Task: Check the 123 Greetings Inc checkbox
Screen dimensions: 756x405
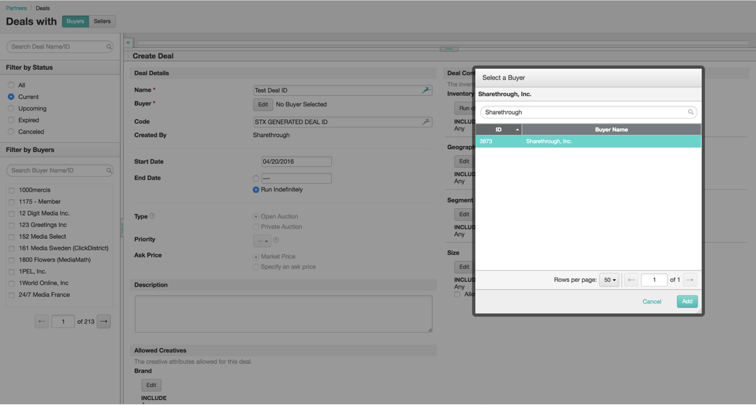Action: pyautogui.click(x=12, y=225)
